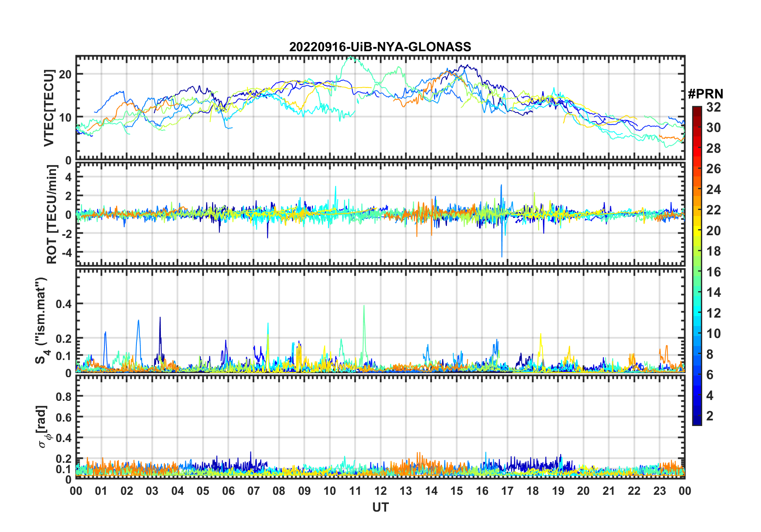This screenshot has height=532, width=761.
Task: Click sigma-phi axis tick label 0.8
Action: click(64, 396)
